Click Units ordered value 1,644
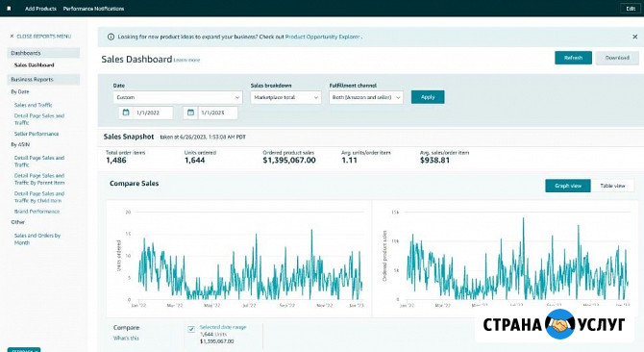644x352 pixels. [195, 161]
